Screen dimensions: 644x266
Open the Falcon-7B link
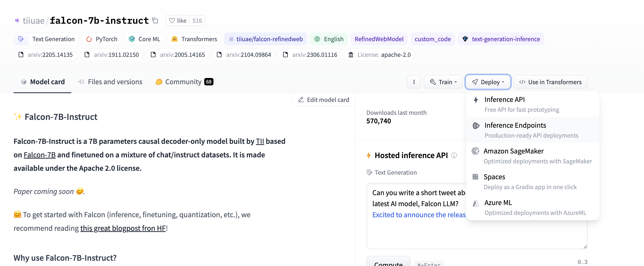click(40, 155)
